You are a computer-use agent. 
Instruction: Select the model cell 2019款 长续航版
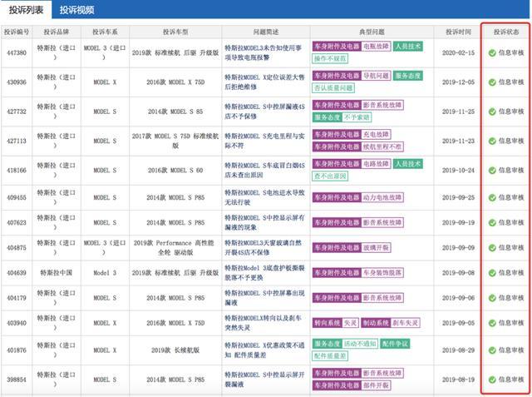[x=175, y=350]
